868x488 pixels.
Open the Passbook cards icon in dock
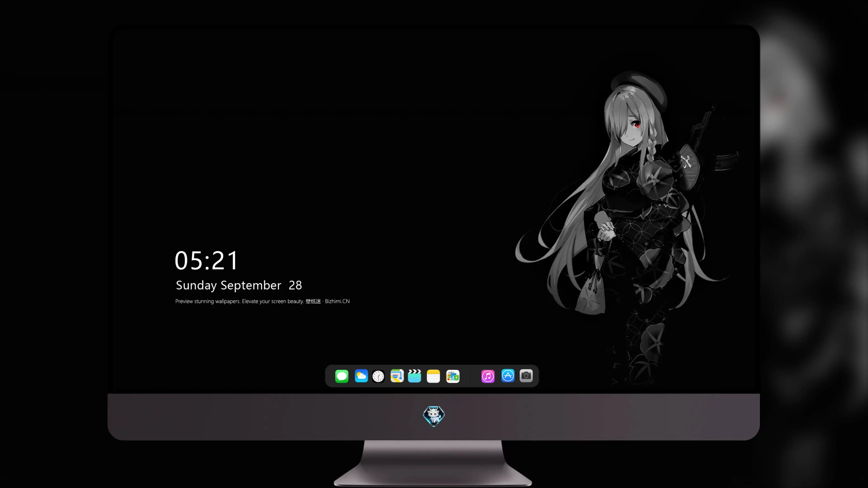click(453, 376)
